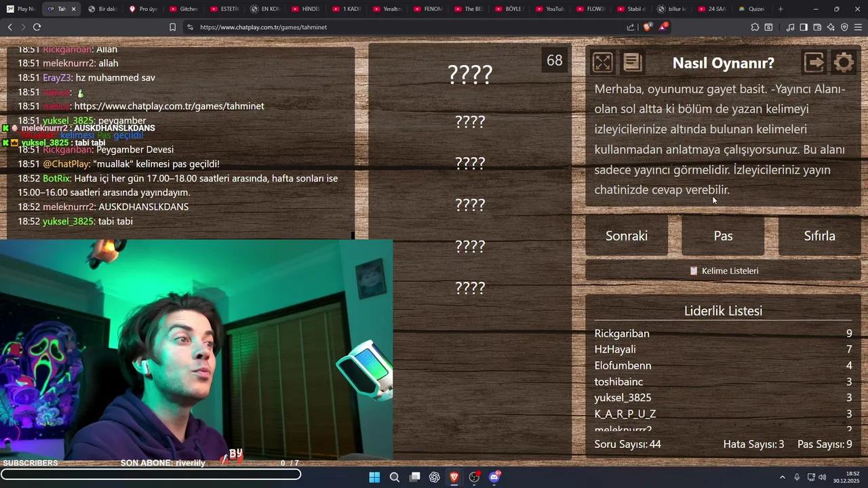Open the Leo AI sparkle icon

[831, 27]
